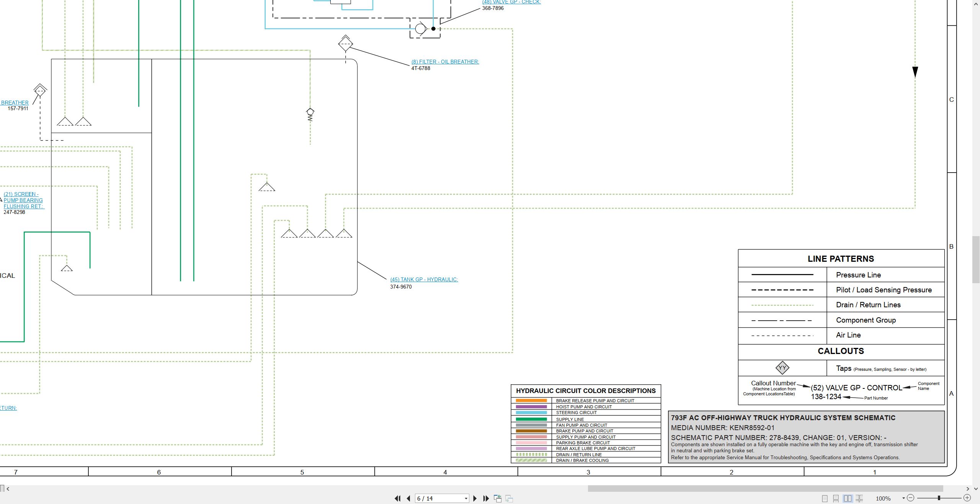980x504 pixels.
Task: Click the cyan STEERING CIRCUIT swatch
Action: pyautogui.click(x=531, y=413)
